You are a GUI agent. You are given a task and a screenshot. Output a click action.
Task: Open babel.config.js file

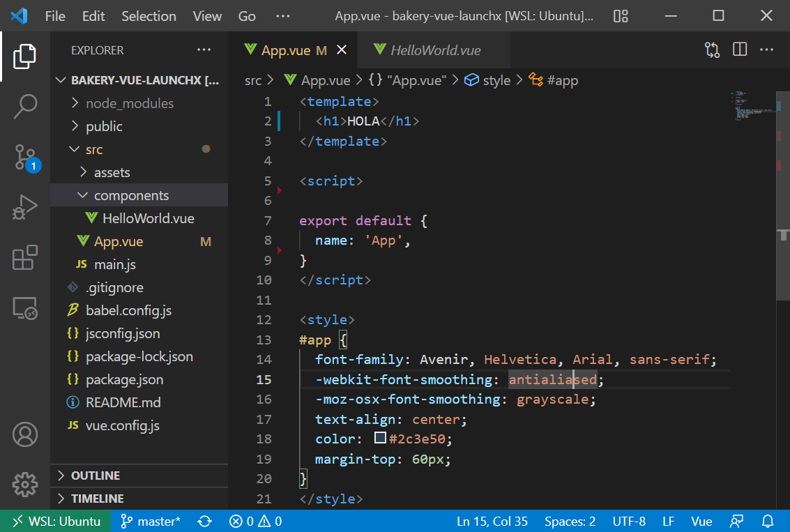click(139, 311)
